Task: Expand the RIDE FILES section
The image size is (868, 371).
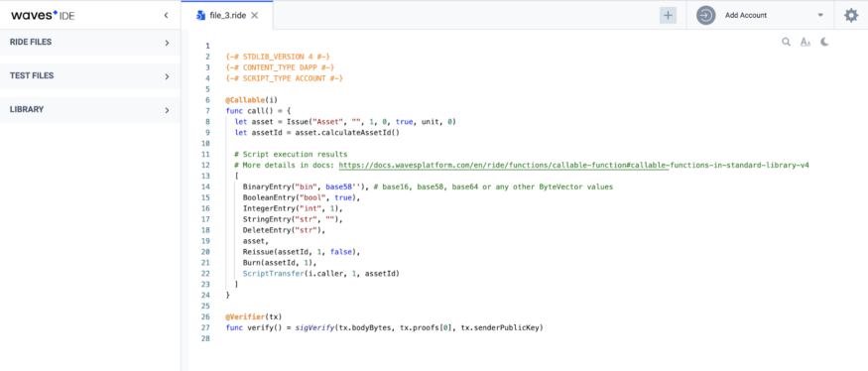Action: pos(90,42)
